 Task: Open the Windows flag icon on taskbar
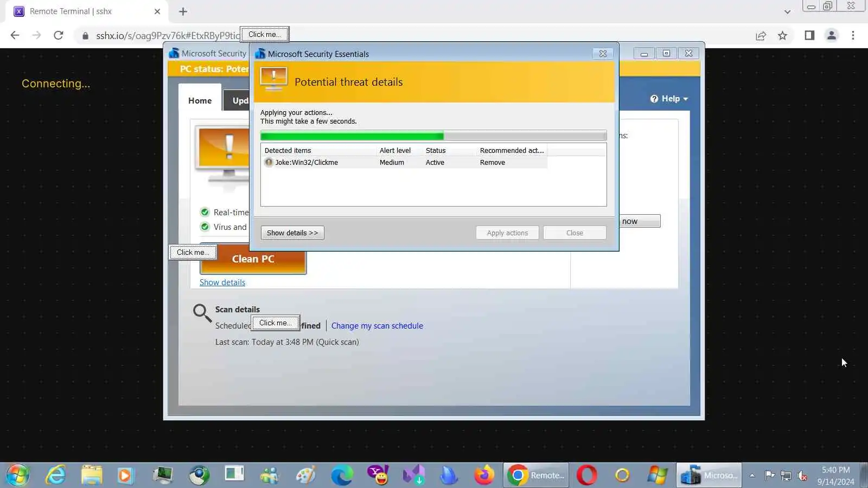point(658,476)
